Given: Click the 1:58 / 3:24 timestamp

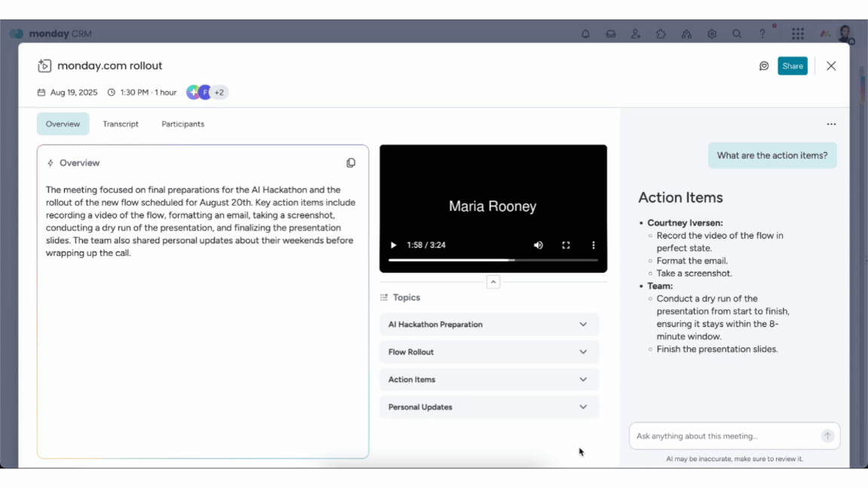Looking at the screenshot, I should [x=426, y=245].
